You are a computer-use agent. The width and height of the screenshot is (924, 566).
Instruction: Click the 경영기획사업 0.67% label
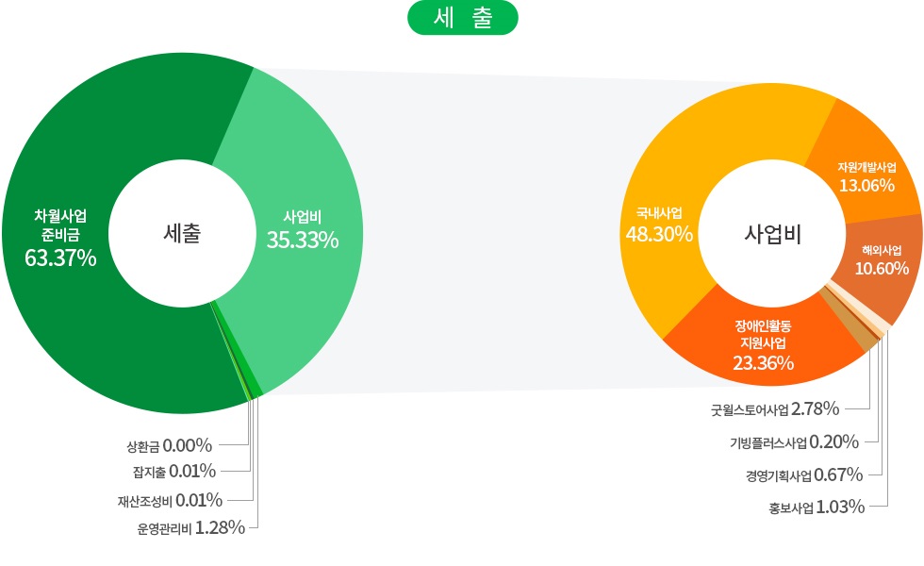pyautogui.click(x=800, y=474)
